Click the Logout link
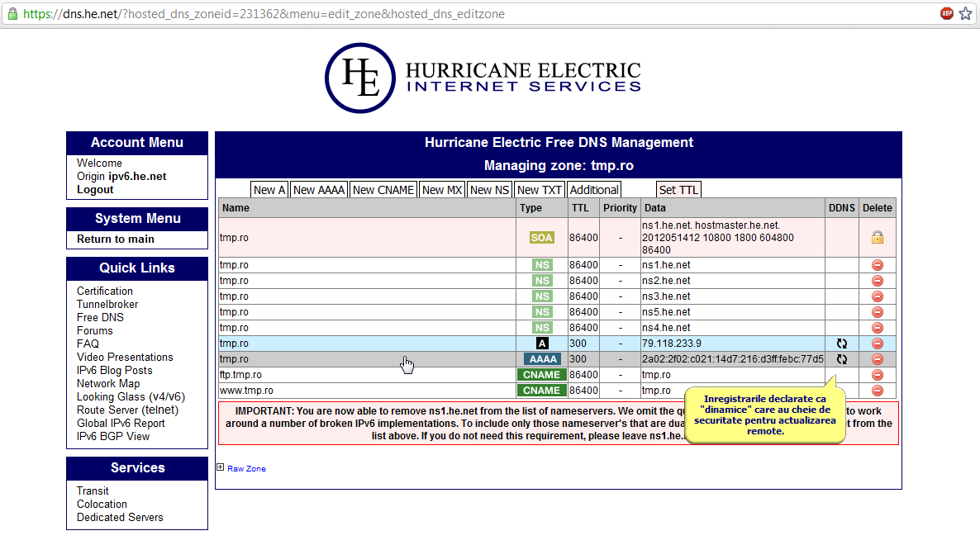Viewport: 980px width, 545px height. pyautogui.click(x=95, y=190)
